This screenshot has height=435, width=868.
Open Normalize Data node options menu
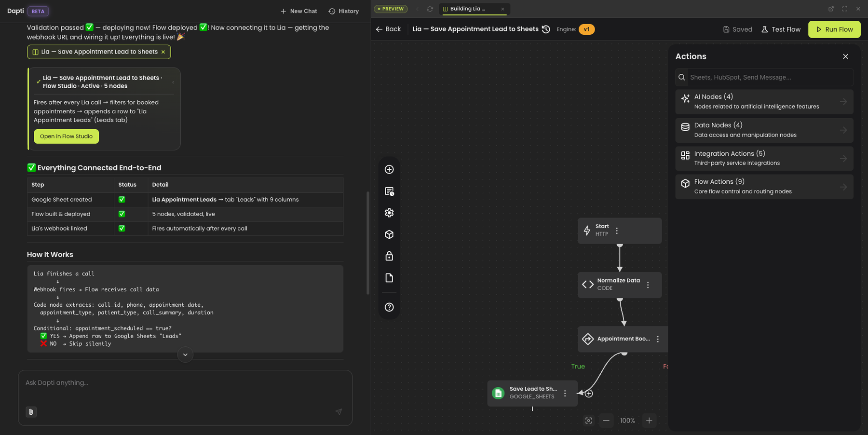click(x=648, y=285)
